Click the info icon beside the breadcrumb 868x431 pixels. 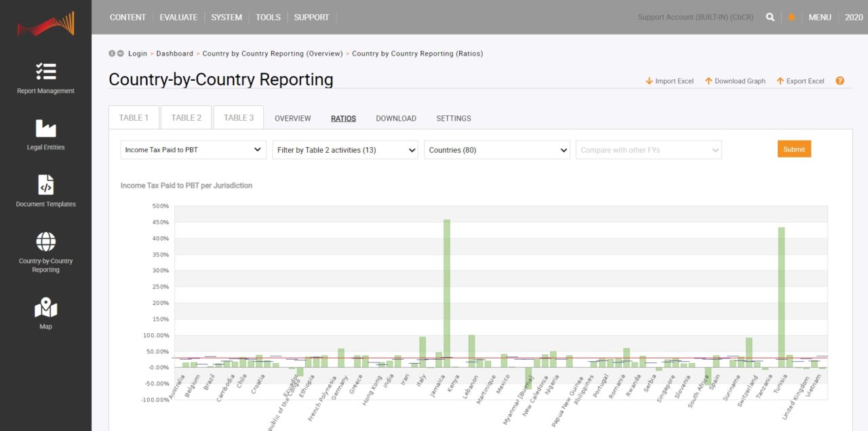[111, 53]
